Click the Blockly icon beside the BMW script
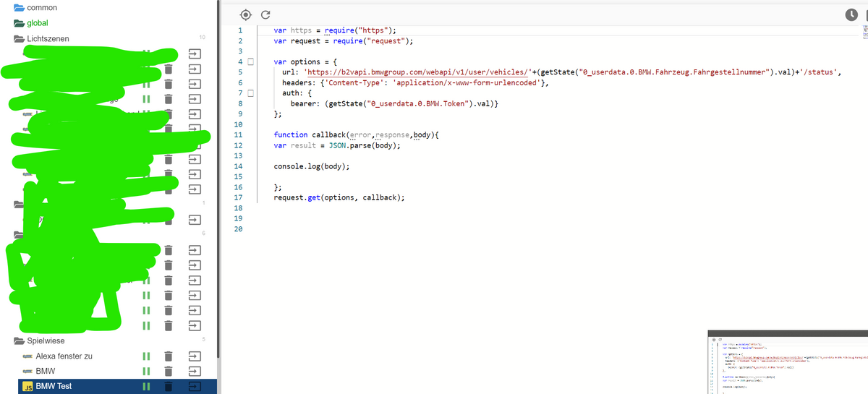The width and height of the screenshot is (868, 394). (x=27, y=372)
